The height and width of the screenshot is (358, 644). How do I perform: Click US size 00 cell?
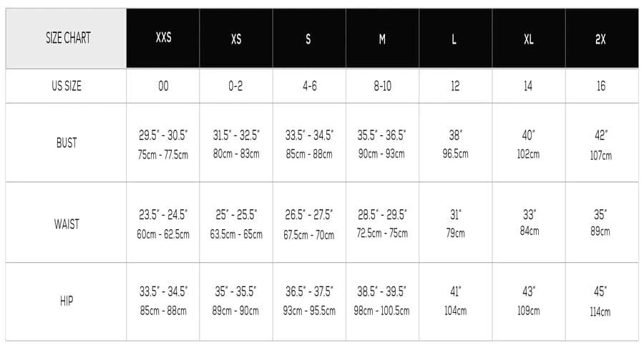tap(163, 86)
